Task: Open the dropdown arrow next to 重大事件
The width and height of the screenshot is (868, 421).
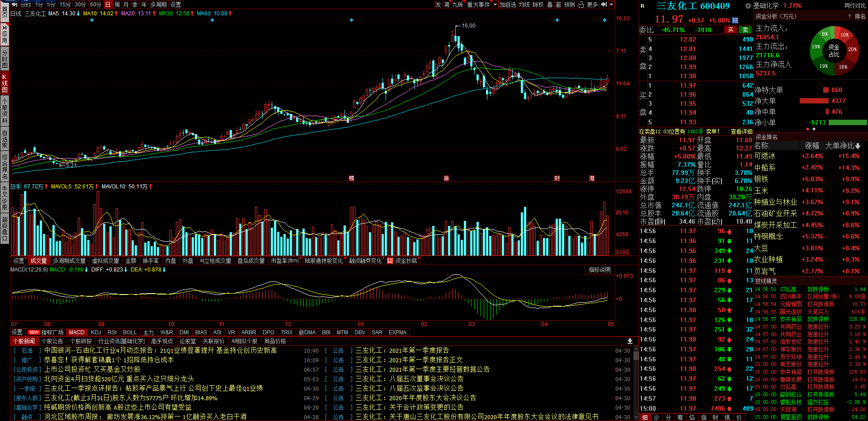Action: tap(495, 5)
